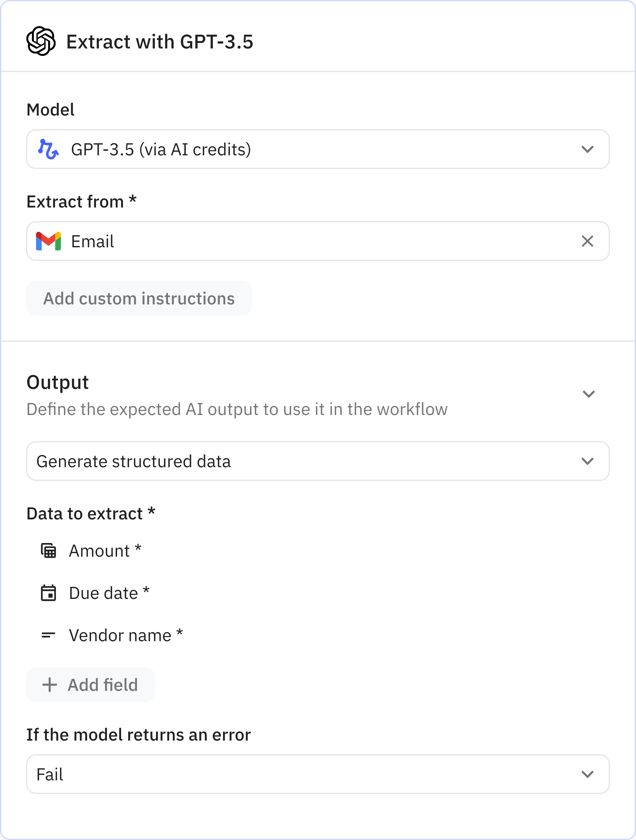The width and height of the screenshot is (636, 840).
Task: Collapse the Output section chevron
Action: click(588, 394)
